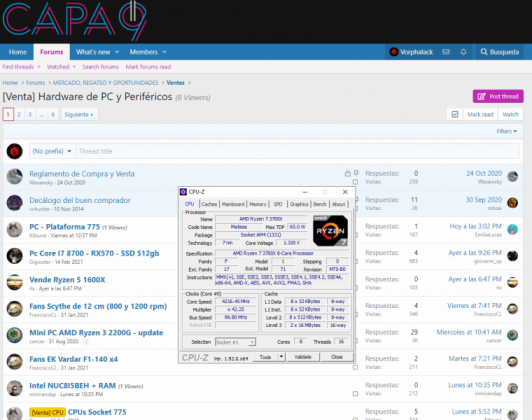Image resolution: width=532 pixels, height=420 pixels.
Task: Switch to the Caches tab in CPU-Z
Action: (x=209, y=204)
